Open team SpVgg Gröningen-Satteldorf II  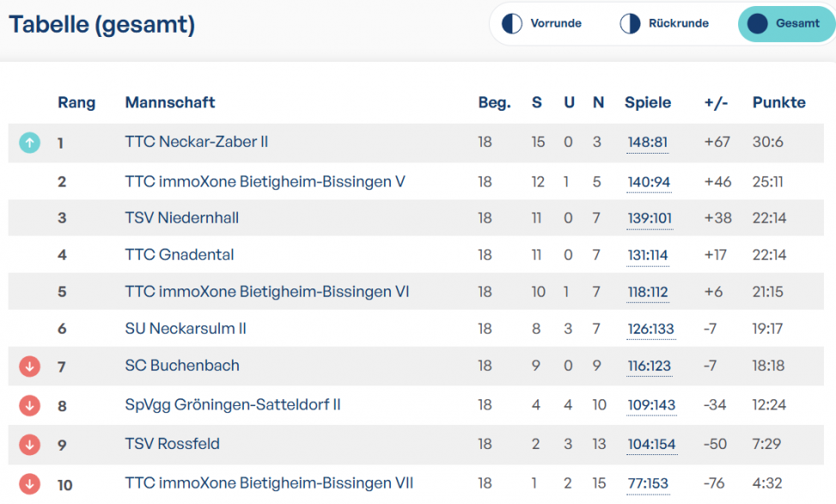[233, 405]
